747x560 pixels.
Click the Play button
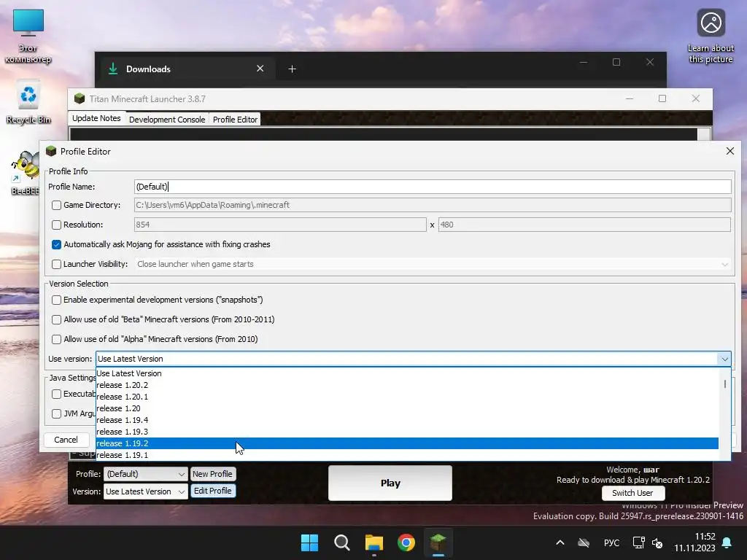point(390,483)
